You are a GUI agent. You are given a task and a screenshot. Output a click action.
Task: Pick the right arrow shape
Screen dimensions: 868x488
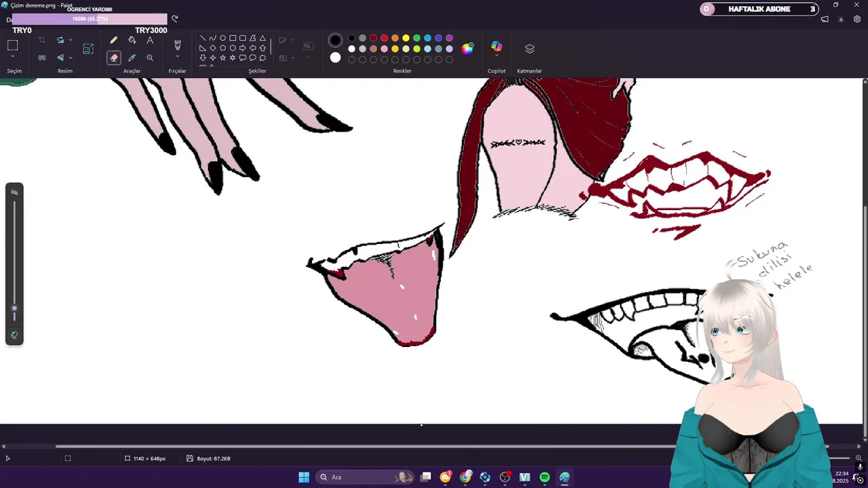coord(243,48)
